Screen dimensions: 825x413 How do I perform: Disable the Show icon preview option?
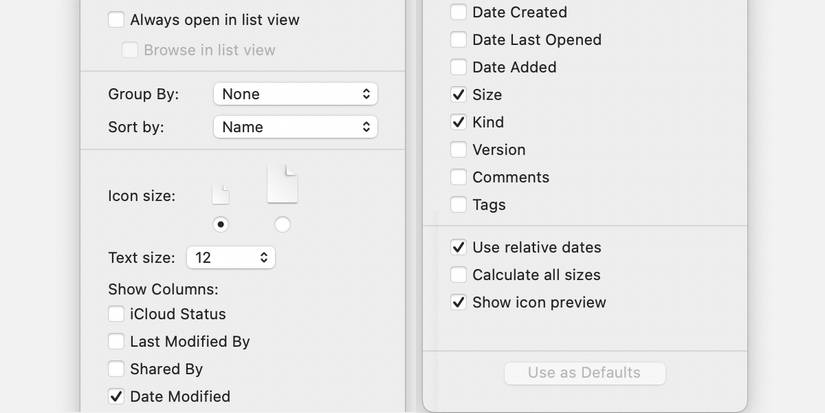click(x=458, y=303)
